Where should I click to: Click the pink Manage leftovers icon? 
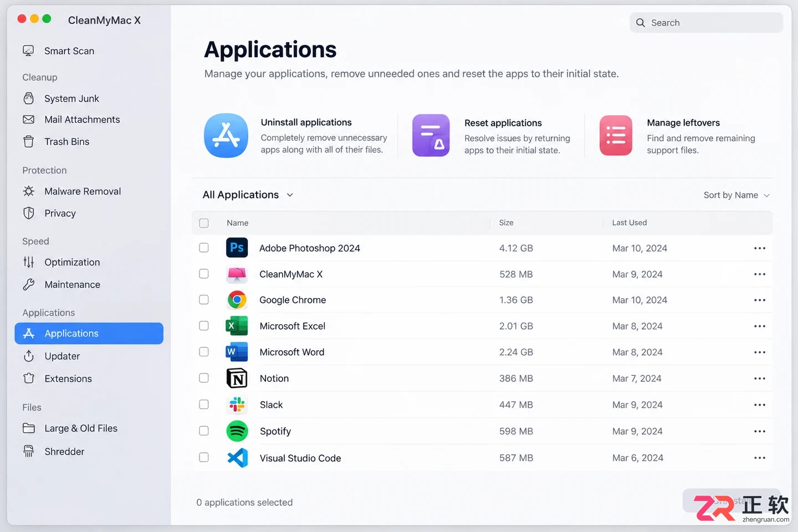click(x=616, y=135)
